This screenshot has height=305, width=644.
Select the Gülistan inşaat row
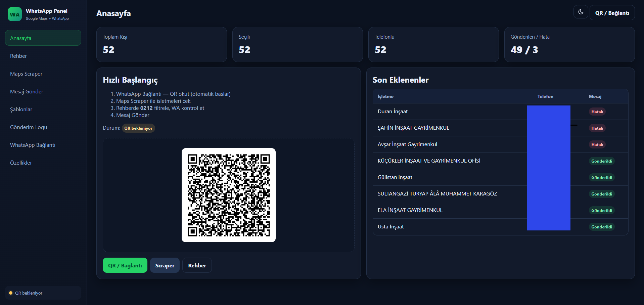click(500, 177)
